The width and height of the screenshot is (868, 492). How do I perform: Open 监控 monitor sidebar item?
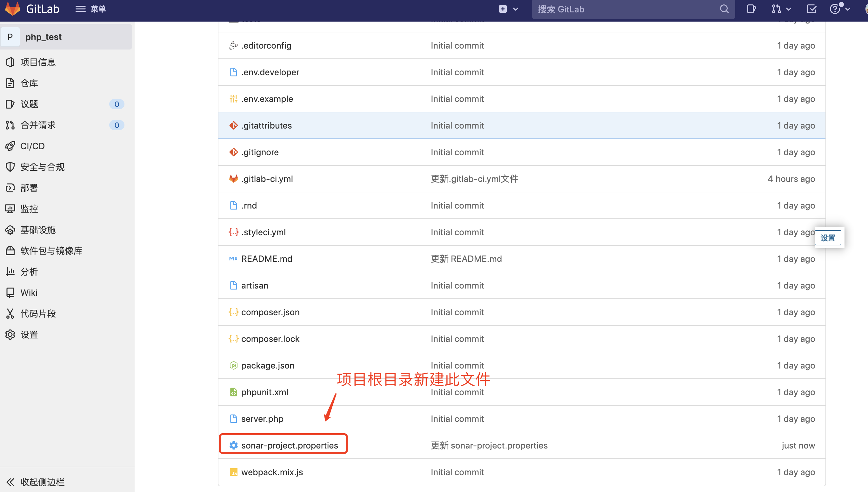(29, 209)
